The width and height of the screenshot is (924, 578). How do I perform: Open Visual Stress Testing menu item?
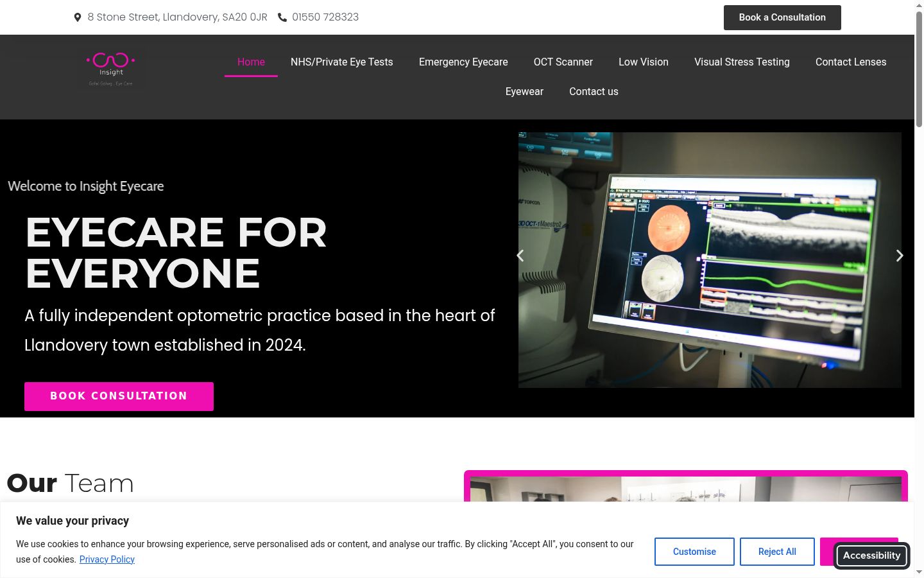(742, 62)
